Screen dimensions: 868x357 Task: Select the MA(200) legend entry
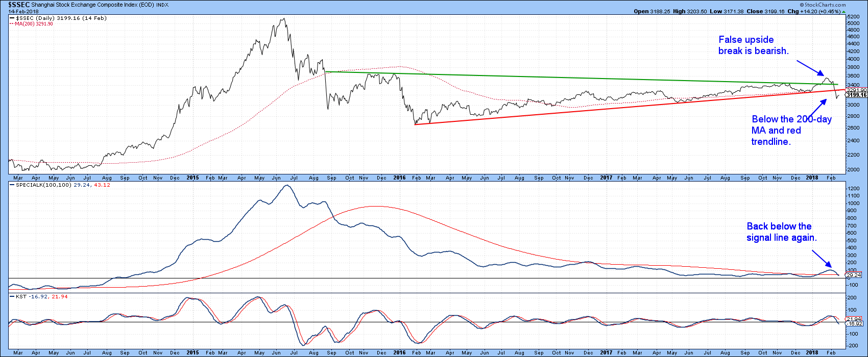pos(31,23)
